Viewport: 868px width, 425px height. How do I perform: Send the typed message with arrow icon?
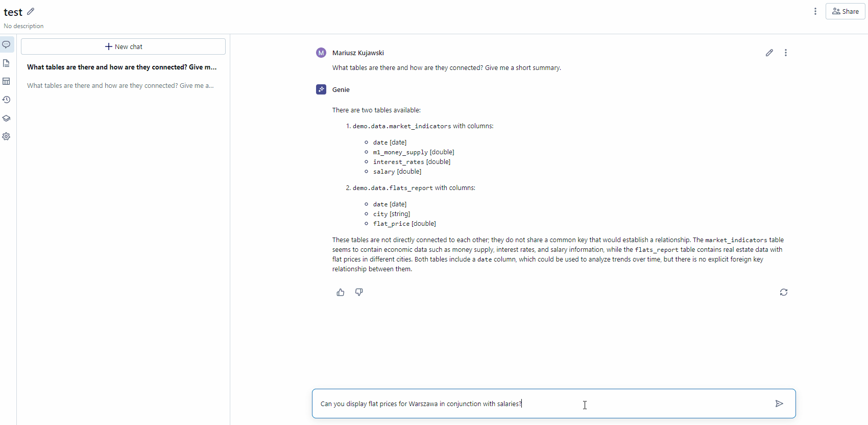779,404
